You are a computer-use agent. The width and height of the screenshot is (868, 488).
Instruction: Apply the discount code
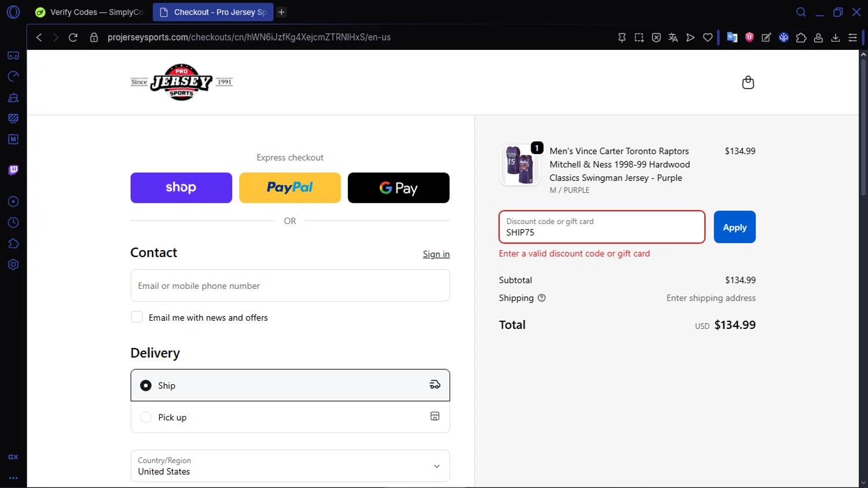(x=734, y=227)
